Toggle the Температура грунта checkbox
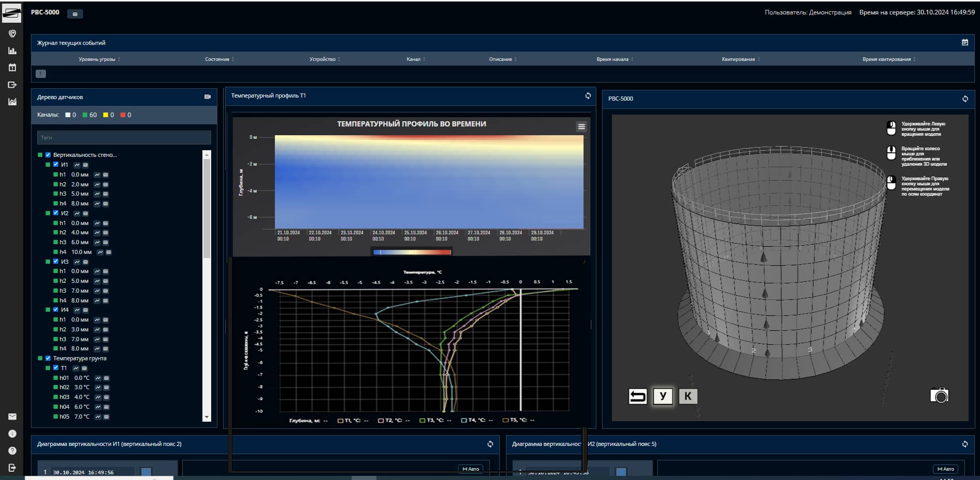This screenshot has height=480, width=980. click(48, 358)
